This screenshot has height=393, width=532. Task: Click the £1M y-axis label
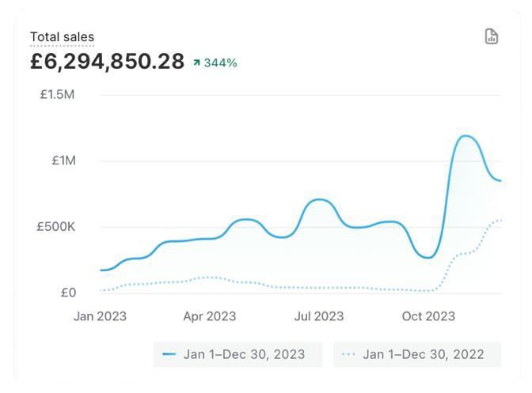coord(63,161)
